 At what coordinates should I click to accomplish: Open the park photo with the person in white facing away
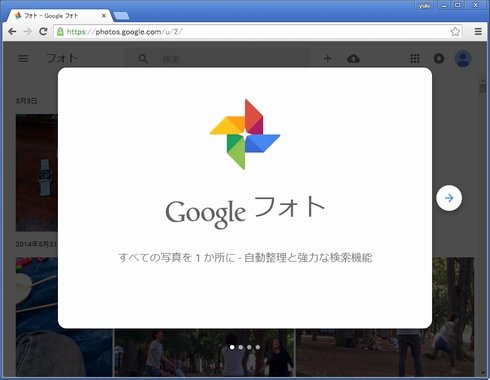click(204, 353)
